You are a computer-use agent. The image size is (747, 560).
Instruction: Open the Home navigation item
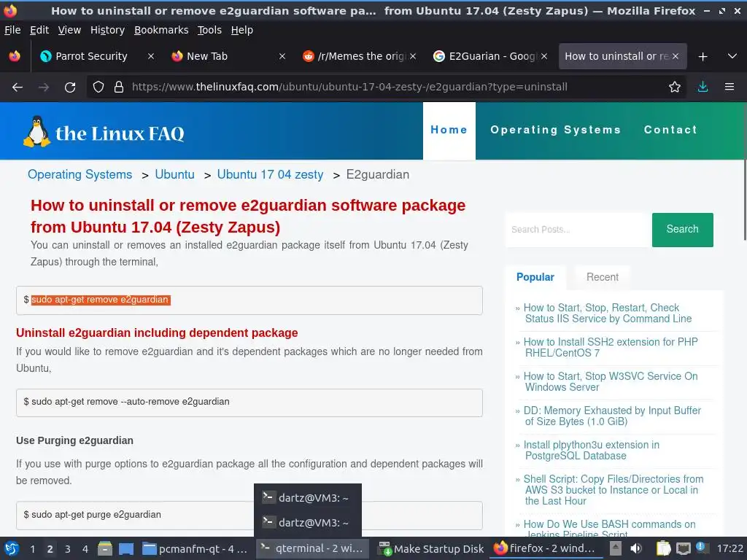click(449, 130)
